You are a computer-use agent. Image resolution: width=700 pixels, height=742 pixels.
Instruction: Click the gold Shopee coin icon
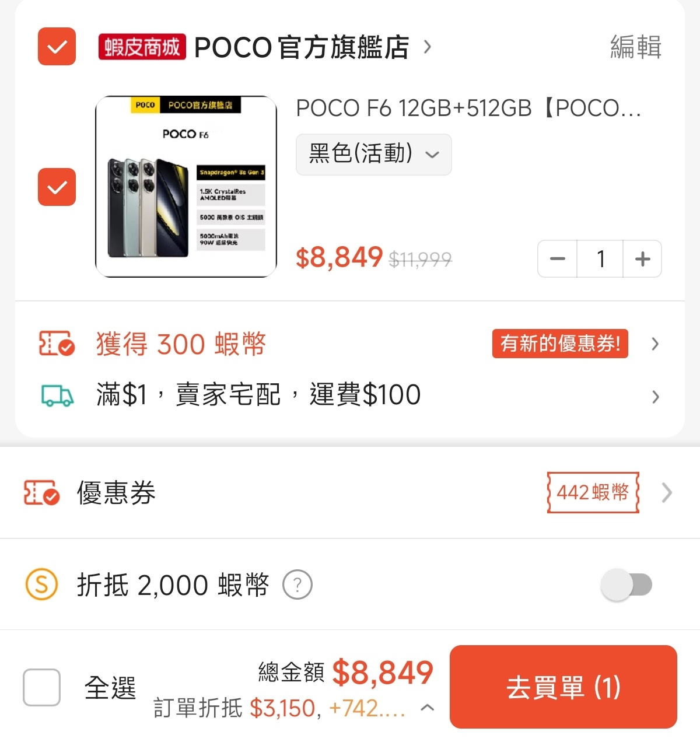pyautogui.click(x=41, y=584)
